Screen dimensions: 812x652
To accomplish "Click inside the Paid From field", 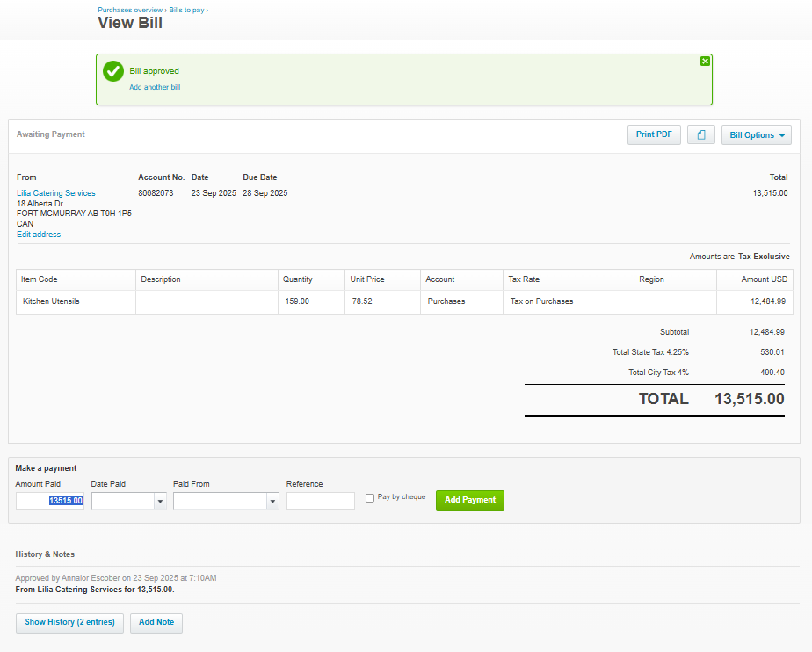I will (220, 501).
